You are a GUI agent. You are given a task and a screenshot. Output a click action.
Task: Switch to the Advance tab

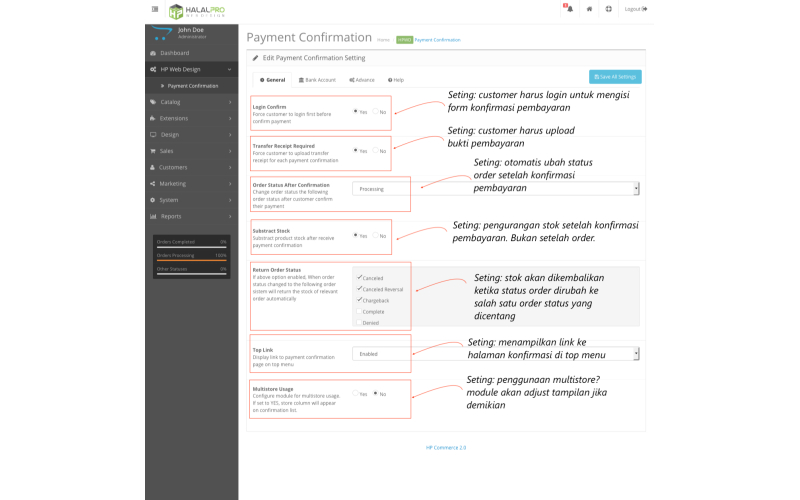click(x=362, y=80)
